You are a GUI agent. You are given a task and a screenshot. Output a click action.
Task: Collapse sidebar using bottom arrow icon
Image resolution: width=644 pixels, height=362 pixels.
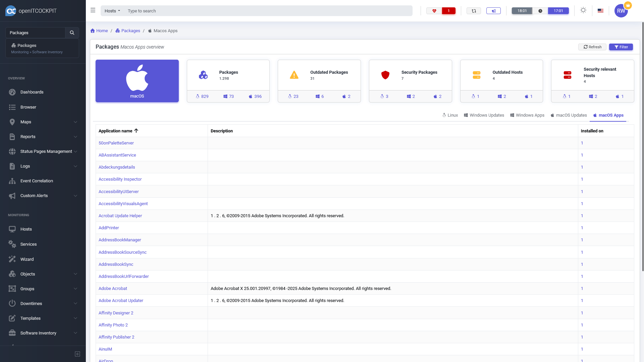[x=77, y=354]
